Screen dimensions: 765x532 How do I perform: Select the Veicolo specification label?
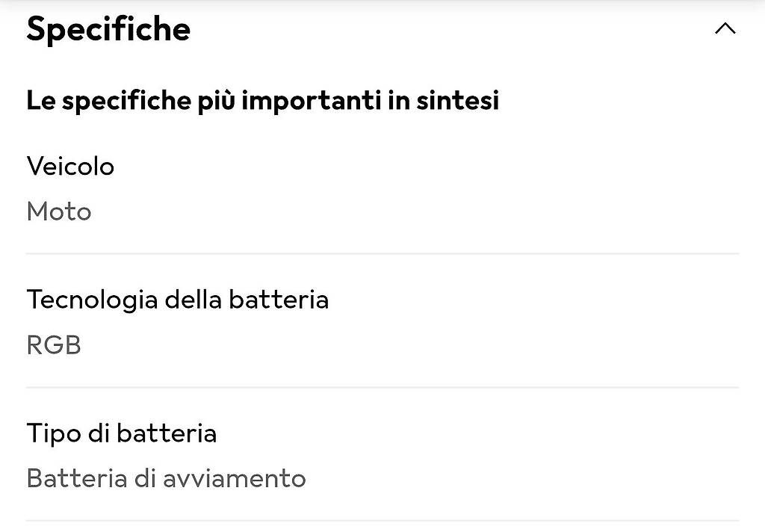[70, 165]
